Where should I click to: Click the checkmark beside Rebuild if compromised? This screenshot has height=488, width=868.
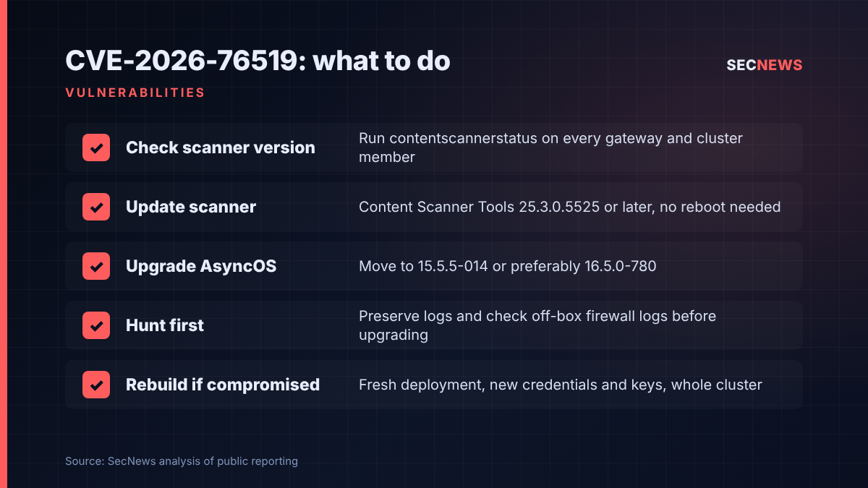coord(96,385)
